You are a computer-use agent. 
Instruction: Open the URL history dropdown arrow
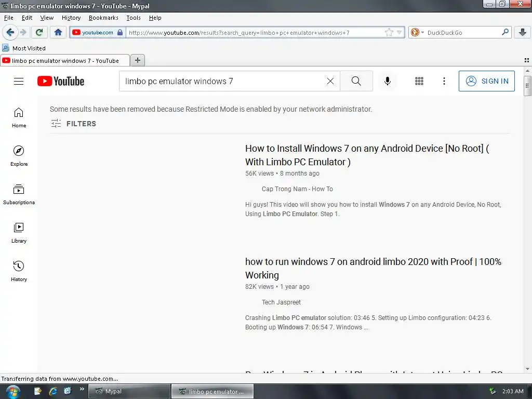pyautogui.click(x=400, y=33)
